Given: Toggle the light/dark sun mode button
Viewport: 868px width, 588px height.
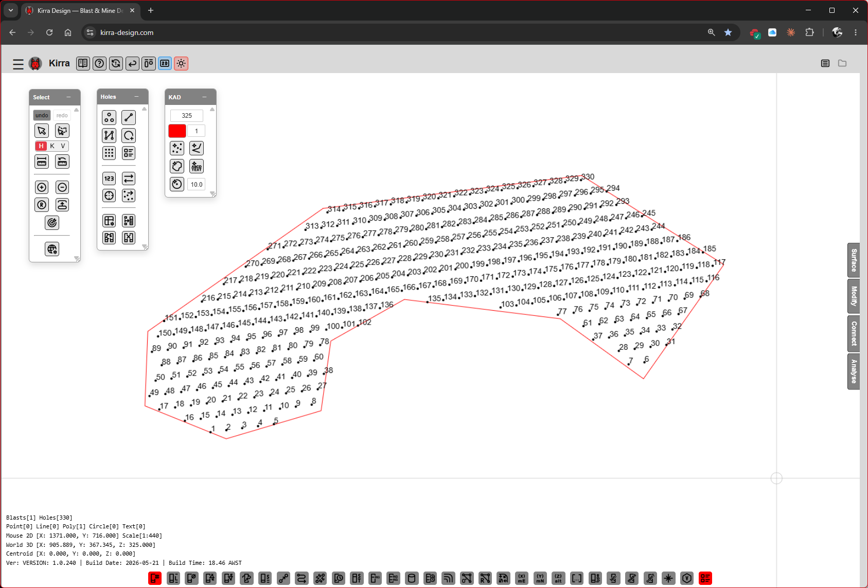Looking at the screenshot, I should click(x=181, y=63).
